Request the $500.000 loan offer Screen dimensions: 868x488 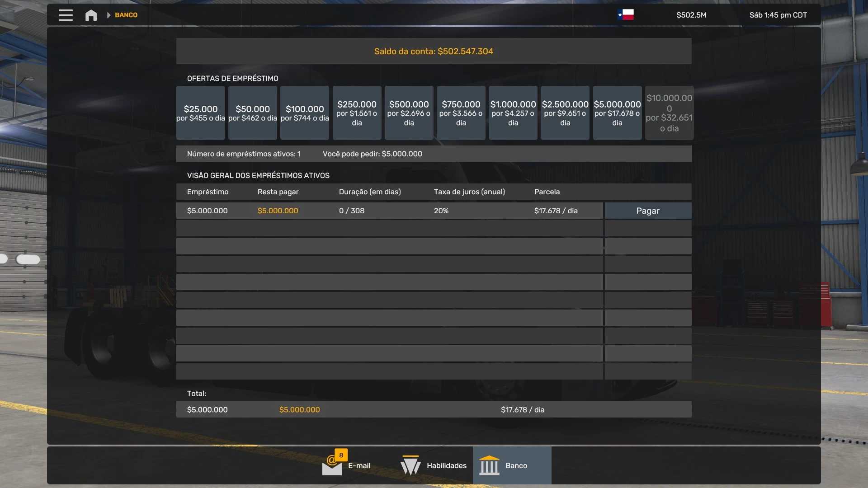tap(409, 113)
